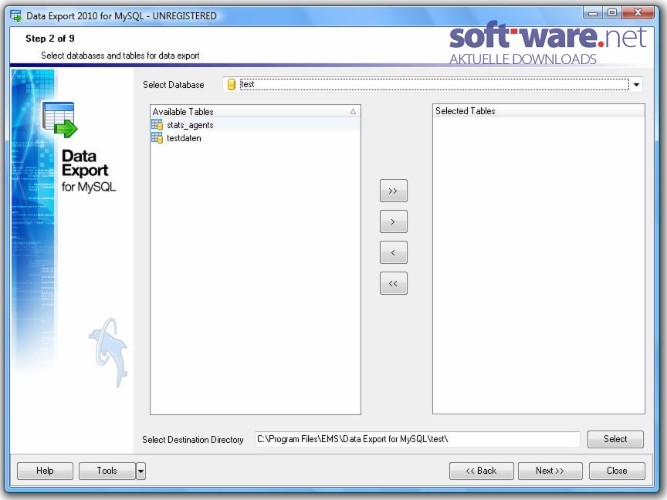Click the database icon beside test
Viewport: 667px width, 500px height.
click(231, 85)
